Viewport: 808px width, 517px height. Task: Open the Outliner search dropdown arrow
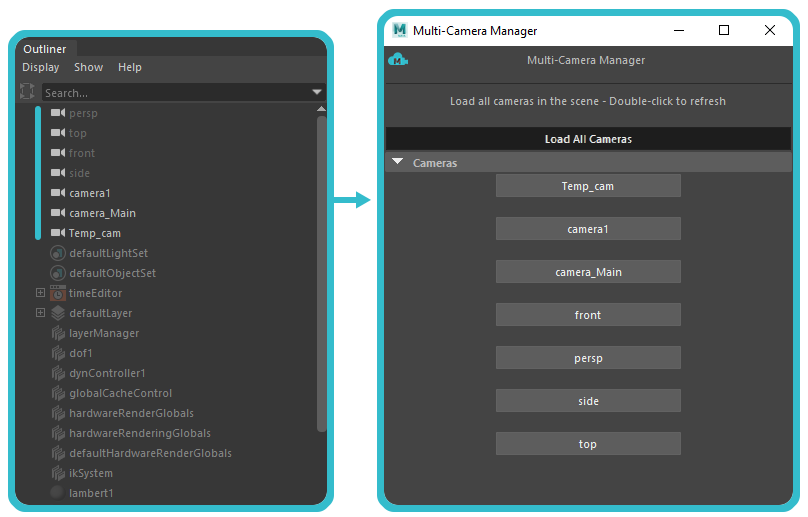click(317, 92)
